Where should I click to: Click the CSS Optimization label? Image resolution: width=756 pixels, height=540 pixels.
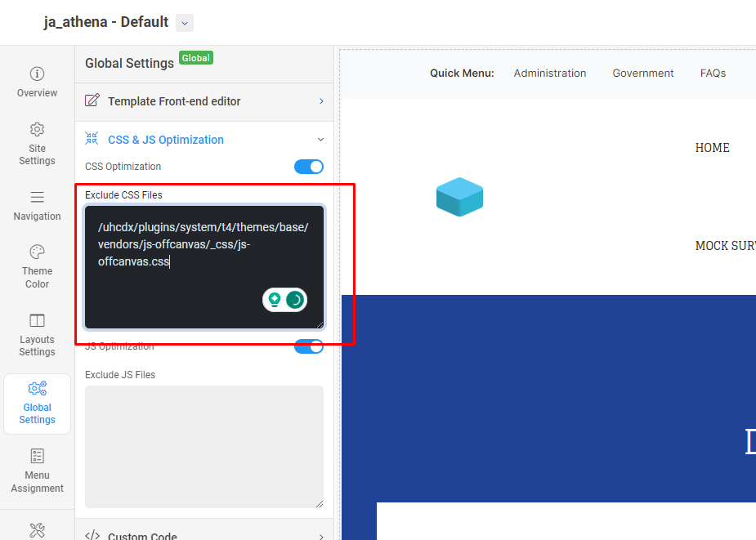pyautogui.click(x=123, y=167)
